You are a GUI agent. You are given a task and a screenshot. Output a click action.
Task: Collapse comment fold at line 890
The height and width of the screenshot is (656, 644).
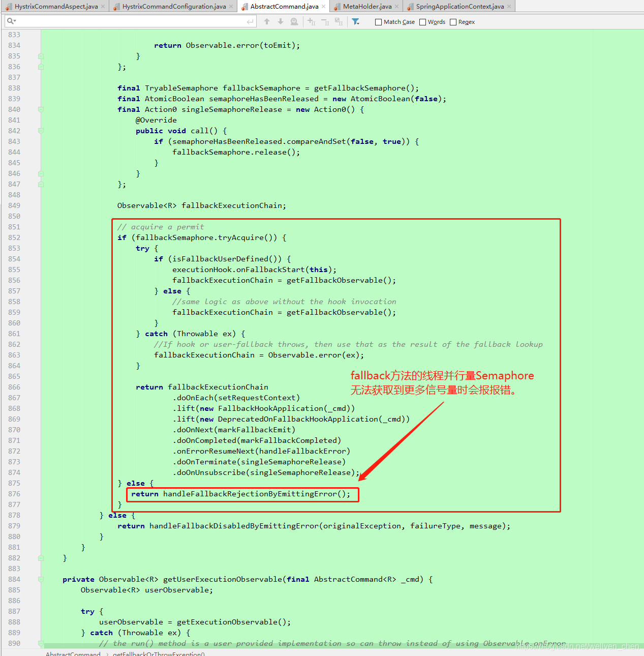coord(41,643)
